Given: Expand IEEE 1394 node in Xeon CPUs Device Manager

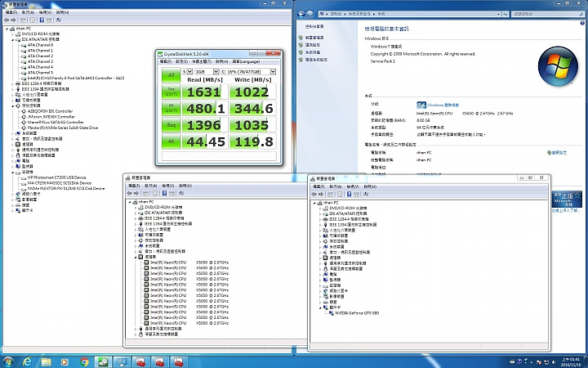Looking at the screenshot, I should 136,224.
